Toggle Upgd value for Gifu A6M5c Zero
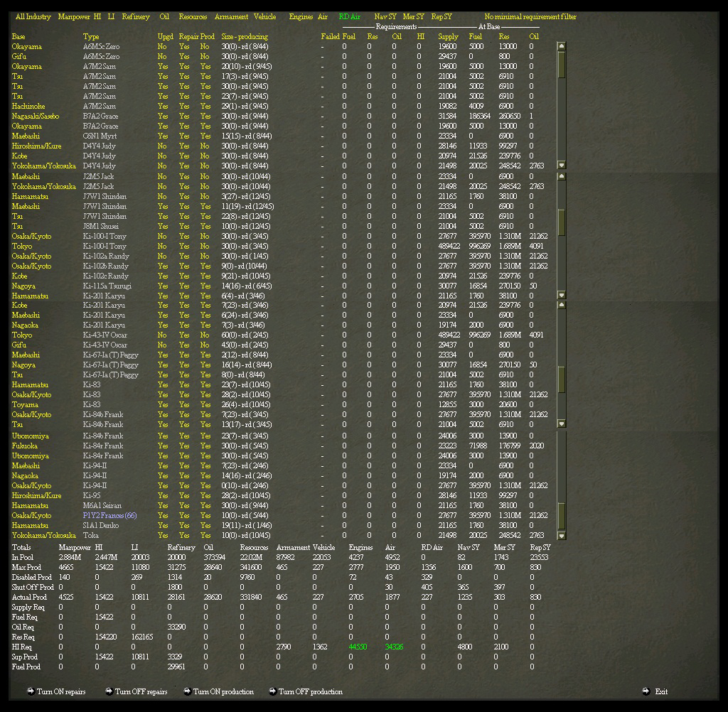The width and height of the screenshot is (728, 712). [162, 57]
